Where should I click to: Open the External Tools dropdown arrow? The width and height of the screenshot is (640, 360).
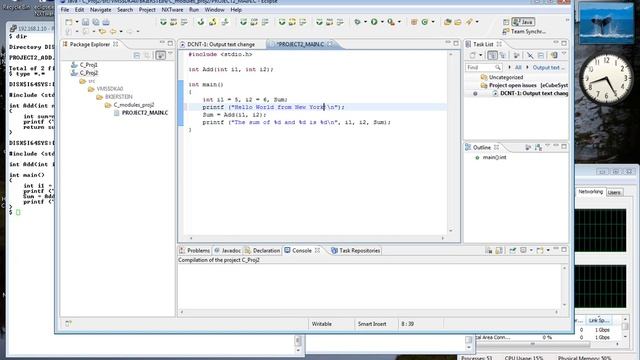399,22
